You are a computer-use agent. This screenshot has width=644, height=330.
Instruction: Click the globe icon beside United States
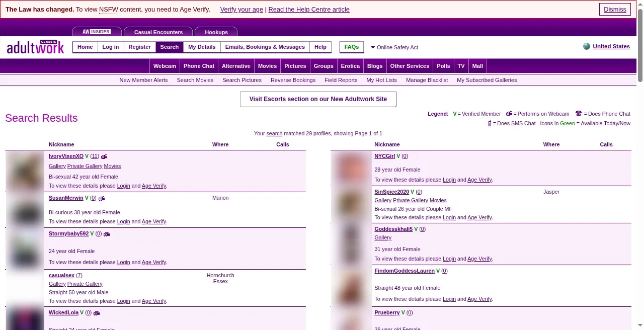587,46
